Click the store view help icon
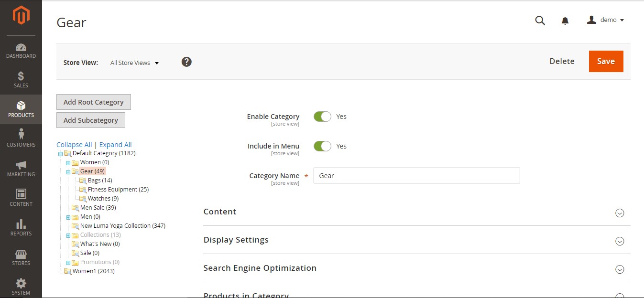644x298 pixels. click(186, 62)
